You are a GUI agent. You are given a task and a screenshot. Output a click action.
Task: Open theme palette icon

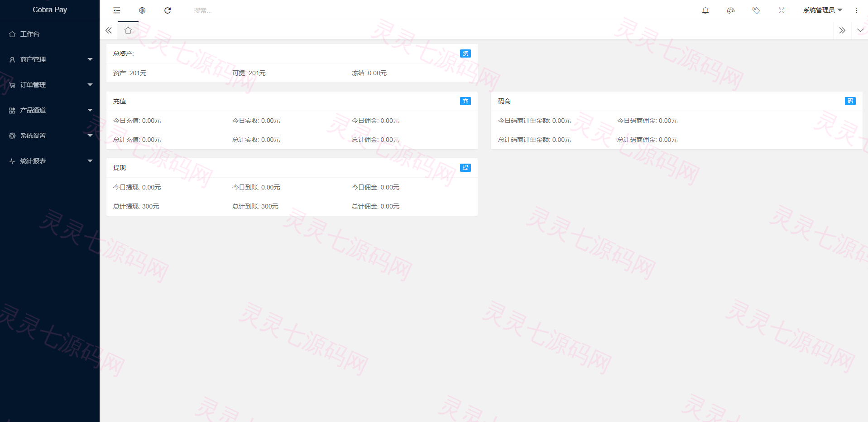pyautogui.click(x=731, y=10)
